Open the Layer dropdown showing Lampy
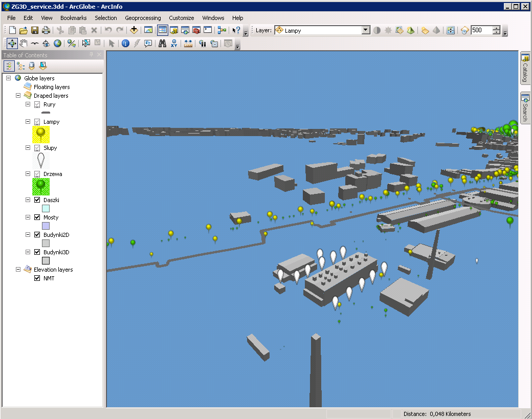This screenshot has width=532, height=419. tap(365, 30)
